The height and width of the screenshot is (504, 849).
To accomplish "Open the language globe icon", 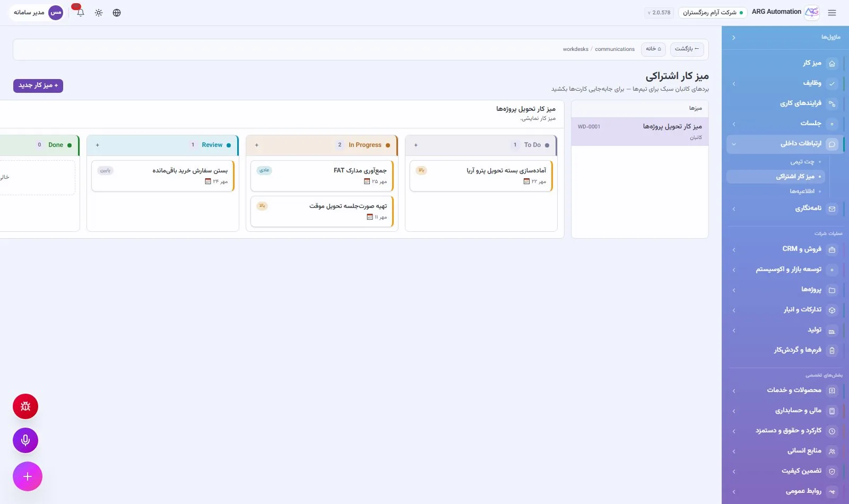I will click(x=117, y=13).
